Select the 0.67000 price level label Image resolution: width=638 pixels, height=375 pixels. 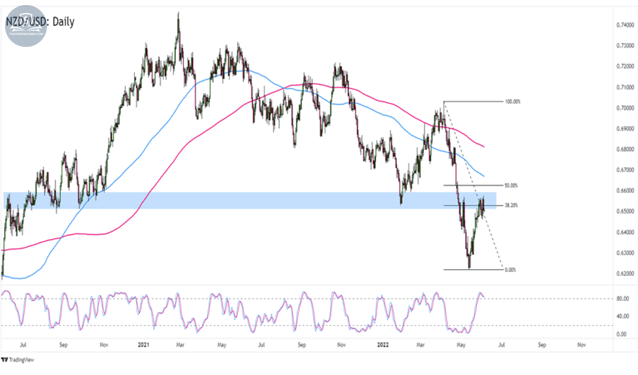[x=625, y=170]
